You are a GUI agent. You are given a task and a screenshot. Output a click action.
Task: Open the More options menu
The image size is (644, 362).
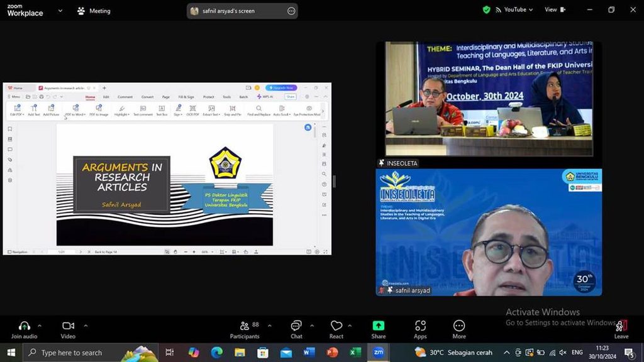pyautogui.click(x=459, y=330)
